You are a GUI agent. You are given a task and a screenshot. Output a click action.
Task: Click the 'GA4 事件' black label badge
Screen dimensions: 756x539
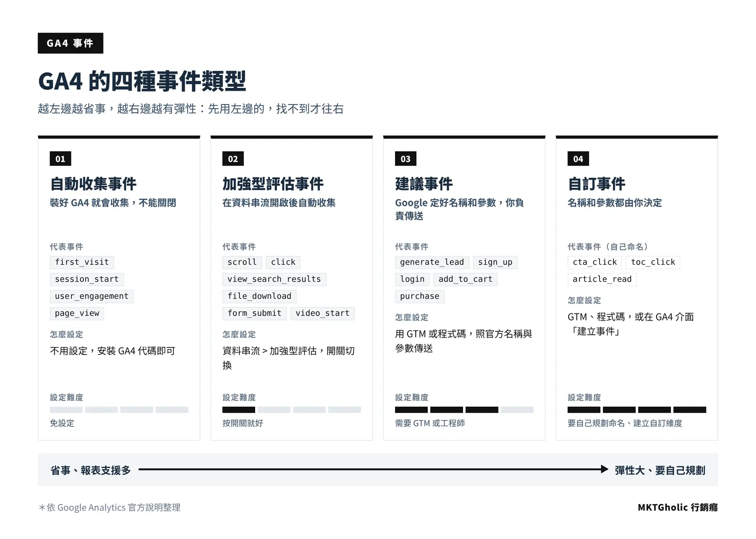[x=70, y=43]
